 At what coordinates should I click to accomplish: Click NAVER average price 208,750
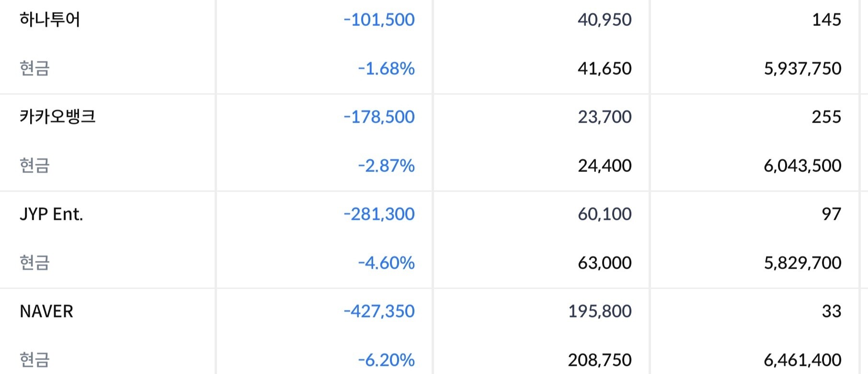pyautogui.click(x=600, y=360)
